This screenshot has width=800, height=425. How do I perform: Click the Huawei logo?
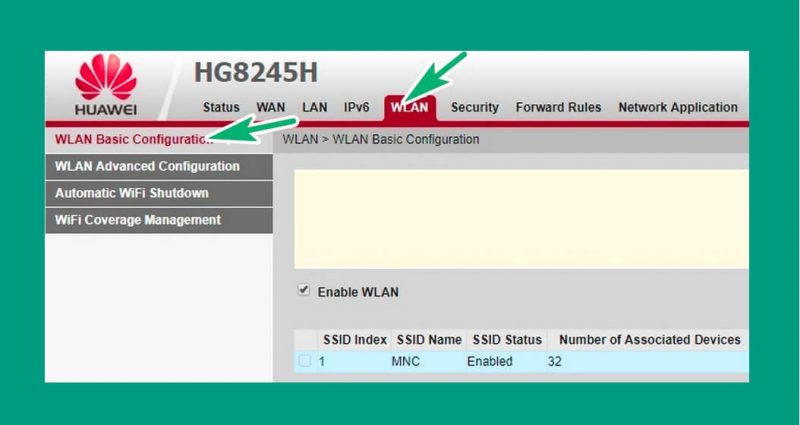[x=106, y=85]
